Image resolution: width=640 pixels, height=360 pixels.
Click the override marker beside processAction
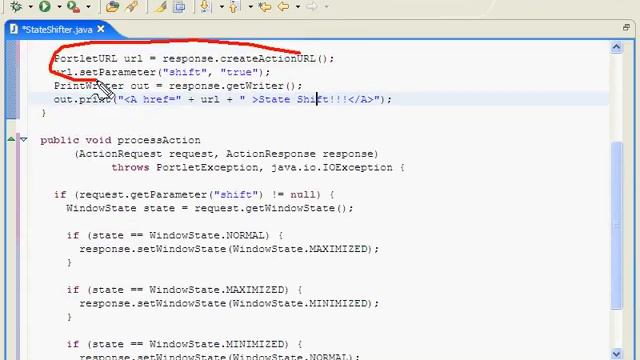click(x=11, y=140)
